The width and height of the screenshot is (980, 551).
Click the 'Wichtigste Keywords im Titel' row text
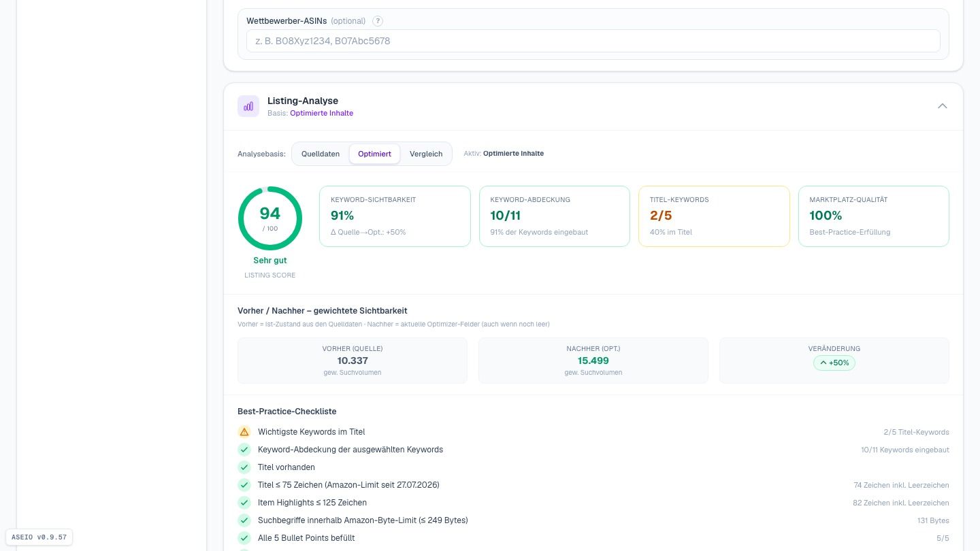[x=312, y=432]
